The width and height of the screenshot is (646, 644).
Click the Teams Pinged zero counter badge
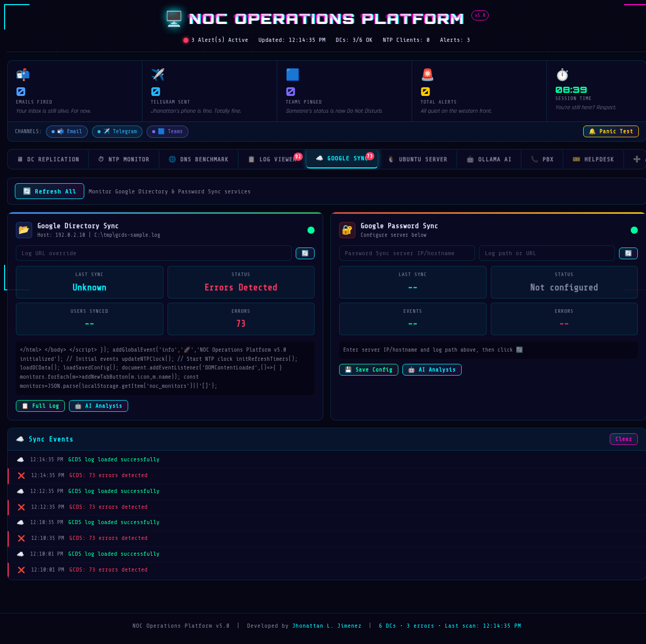pyautogui.click(x=291, y=92)
